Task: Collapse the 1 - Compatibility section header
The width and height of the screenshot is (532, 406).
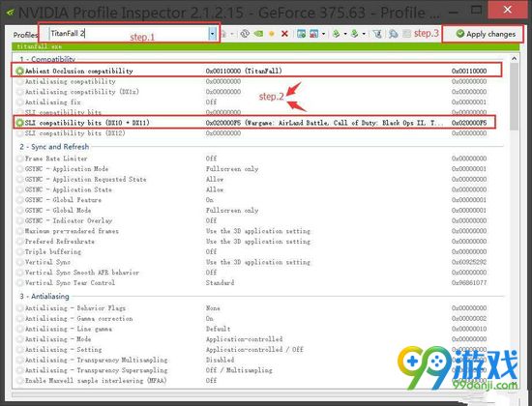Action: 47,59
